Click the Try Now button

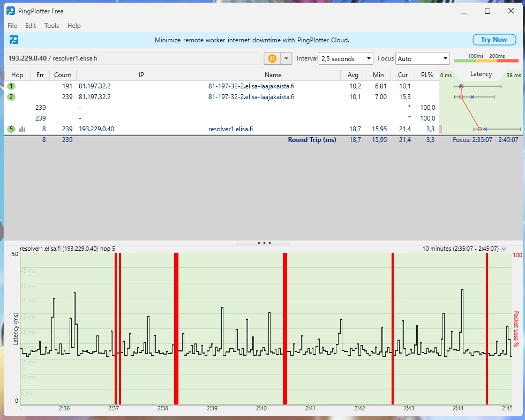pyautogui.click(x=494, y=40)
